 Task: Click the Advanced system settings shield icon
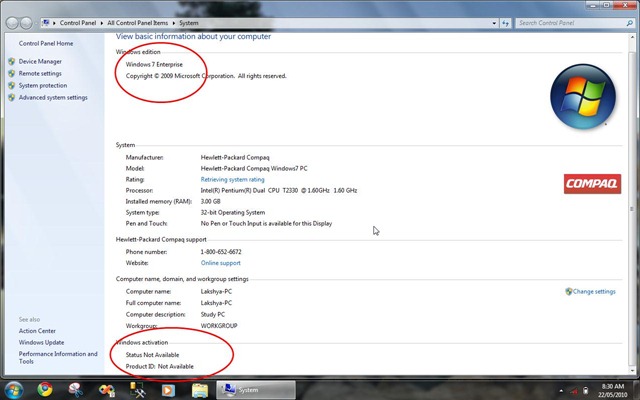11,98
